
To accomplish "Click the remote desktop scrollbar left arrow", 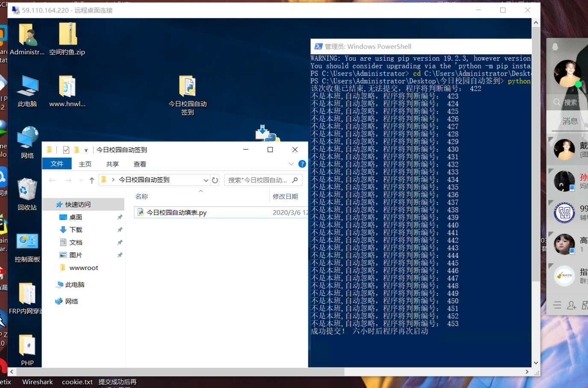I will click(x=12, y=372).
